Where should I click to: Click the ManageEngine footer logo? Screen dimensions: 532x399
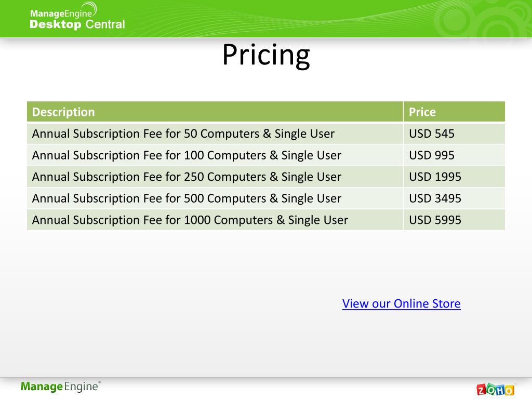(x=61, y=387)
